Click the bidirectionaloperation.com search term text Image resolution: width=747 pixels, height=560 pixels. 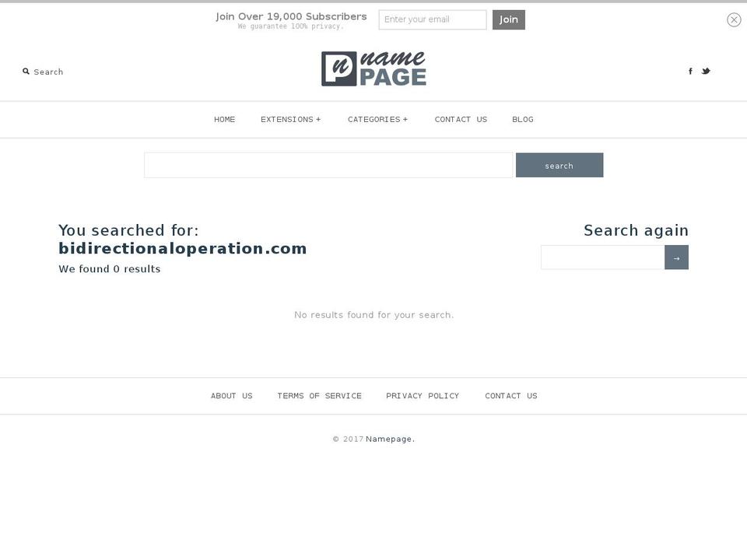click(182, 249)
